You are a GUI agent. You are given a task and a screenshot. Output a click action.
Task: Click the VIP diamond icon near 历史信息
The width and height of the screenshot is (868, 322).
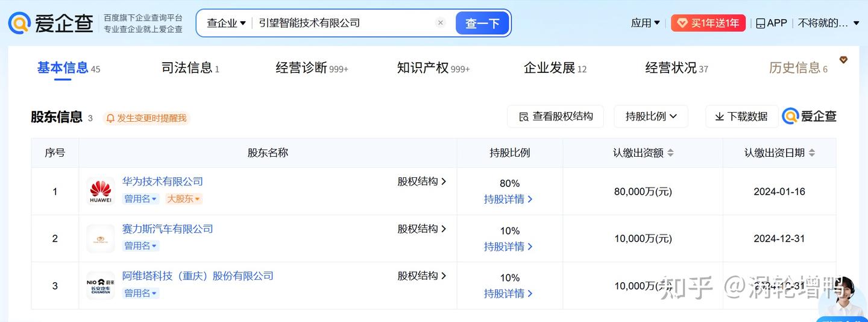point(843,60)
